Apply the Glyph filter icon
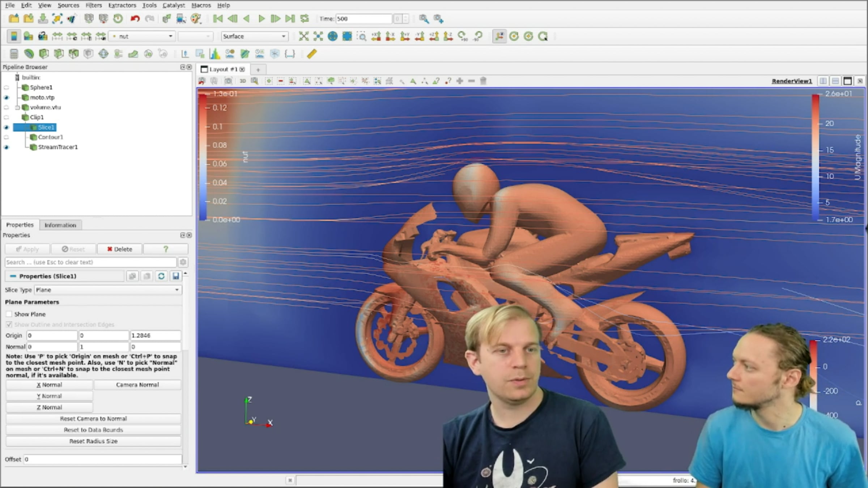This screenshot has width=868, height=488. pyautogui.click(x=103, y=54)
